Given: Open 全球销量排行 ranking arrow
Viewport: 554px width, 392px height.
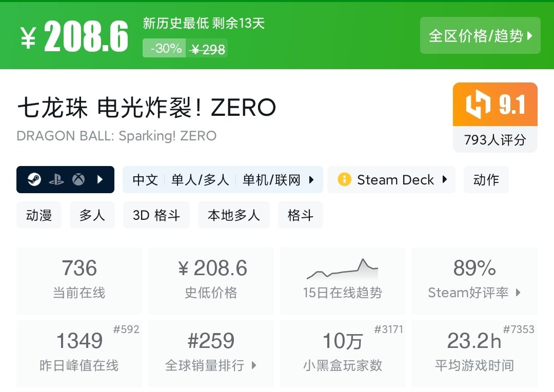Looking at the screenshot, I should click(254, 365).
